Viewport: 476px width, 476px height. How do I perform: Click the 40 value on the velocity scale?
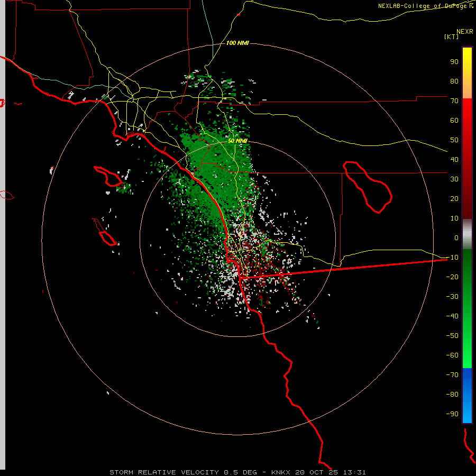coord(454,159)
